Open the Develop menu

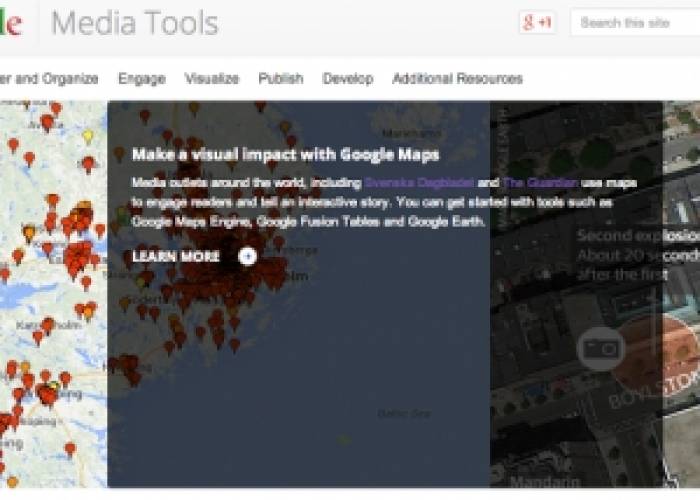(x=348, y=79)
